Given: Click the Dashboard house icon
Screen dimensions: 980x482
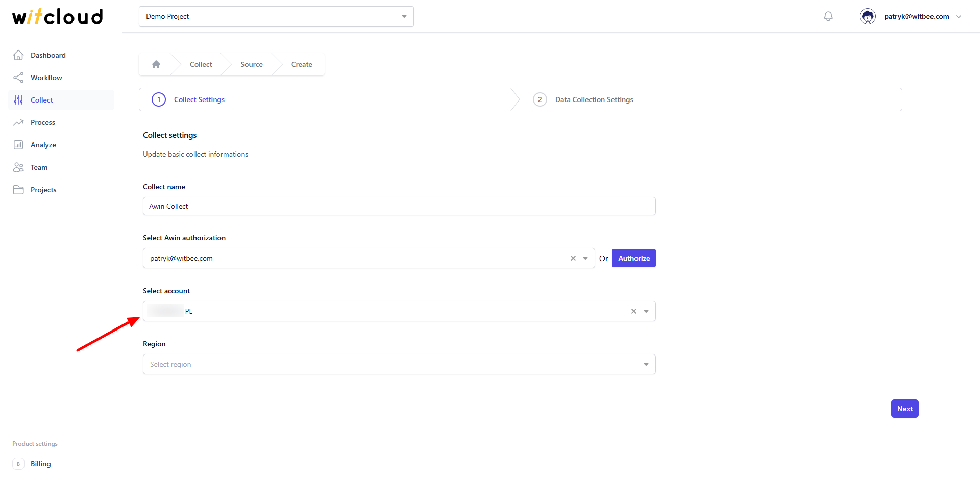Looking at the screenshot, I should tap(18, 55).
